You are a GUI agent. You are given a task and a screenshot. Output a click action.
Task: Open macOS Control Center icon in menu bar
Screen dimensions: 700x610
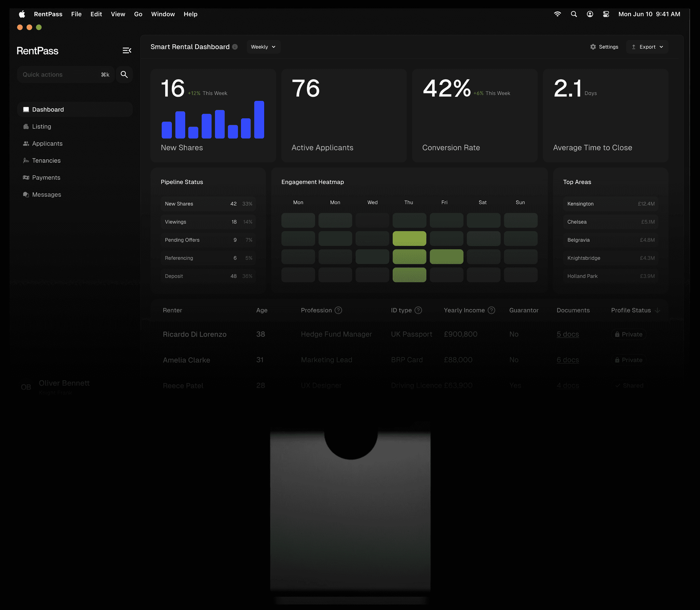point(606,14)
